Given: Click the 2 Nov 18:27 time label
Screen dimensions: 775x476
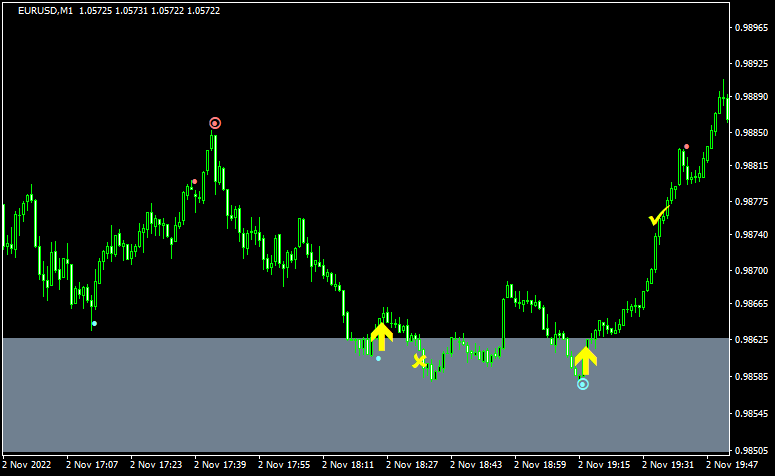Looking at the screenshot, I should (412, 465).
